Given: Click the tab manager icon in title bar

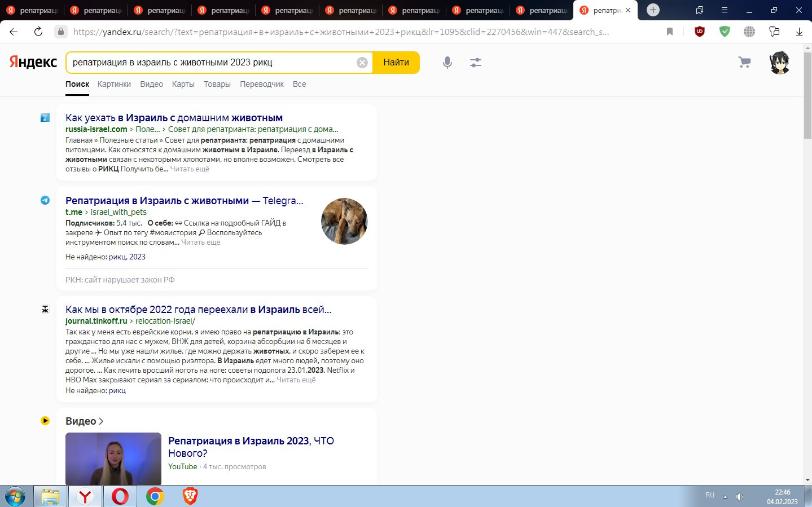Looking at the screenshot, I should click(700, 10).
